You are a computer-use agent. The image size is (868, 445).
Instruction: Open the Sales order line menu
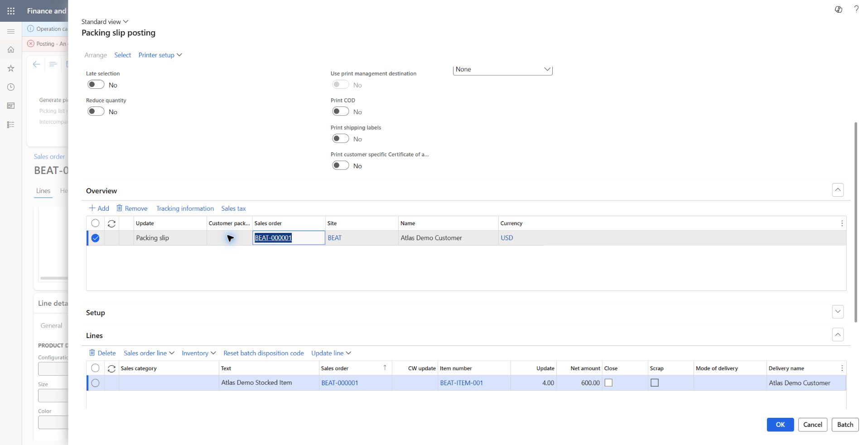click(x=149, y=353)
